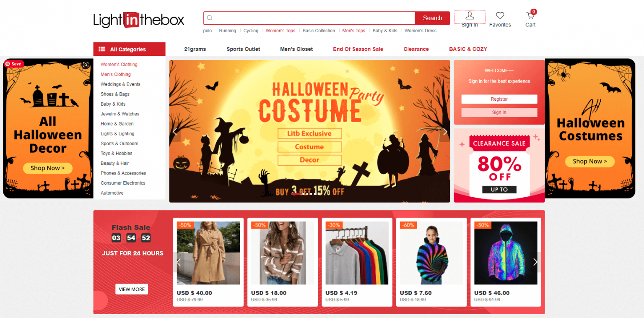Switch to the Clearance tab
This screenshot has width=644, height=318.
pyautogui.click(x=416, y=49)
